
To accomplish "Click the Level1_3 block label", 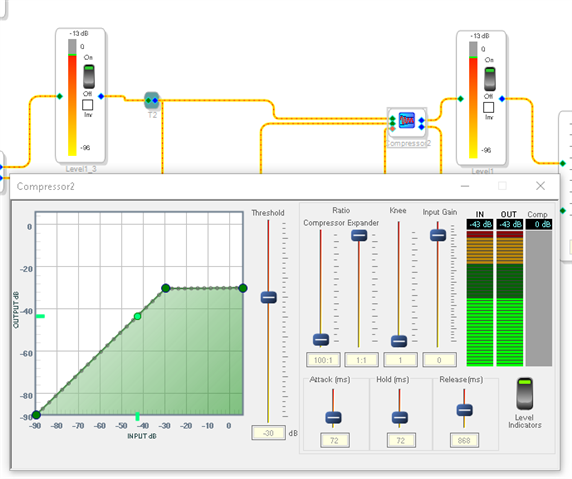I will 81,169.
